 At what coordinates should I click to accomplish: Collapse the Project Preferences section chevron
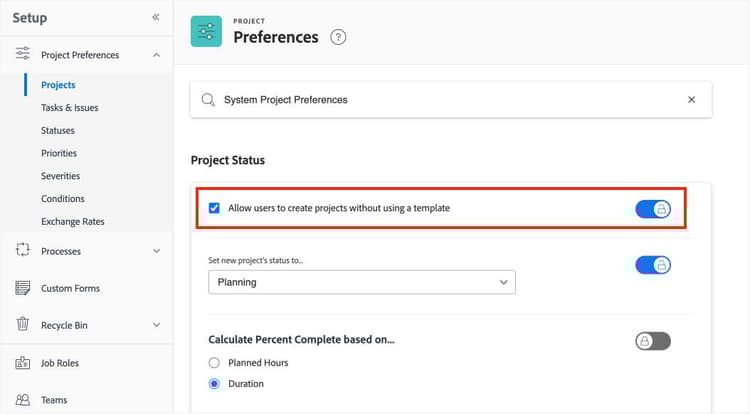(156, 55)
